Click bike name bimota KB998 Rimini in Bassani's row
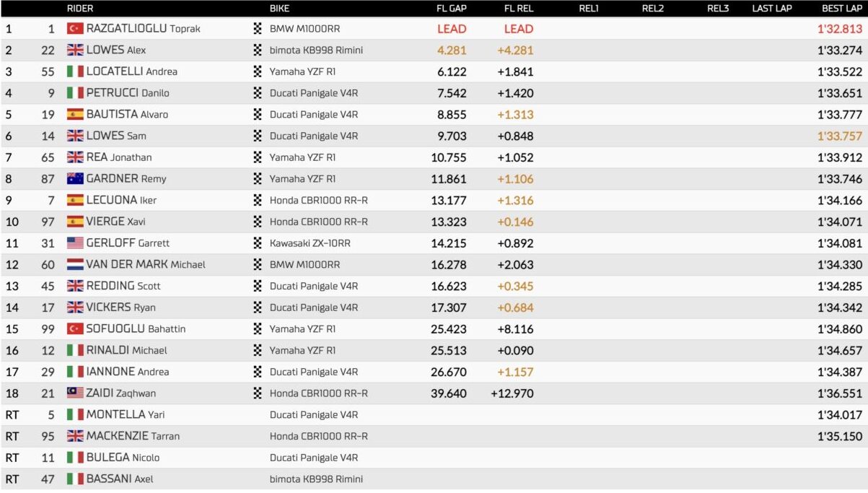This screenshot has height=493, width=868. pos(316,479)
